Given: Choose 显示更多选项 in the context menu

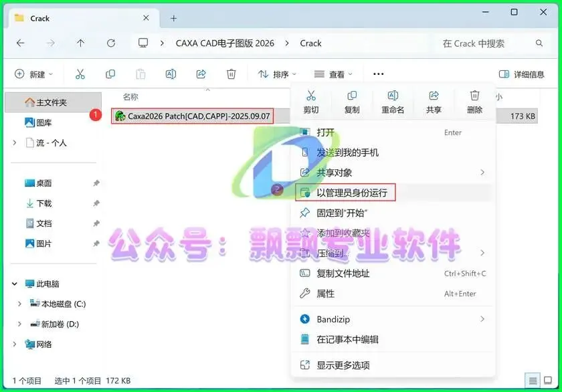Looking at the screenshot, I should 393,365.
